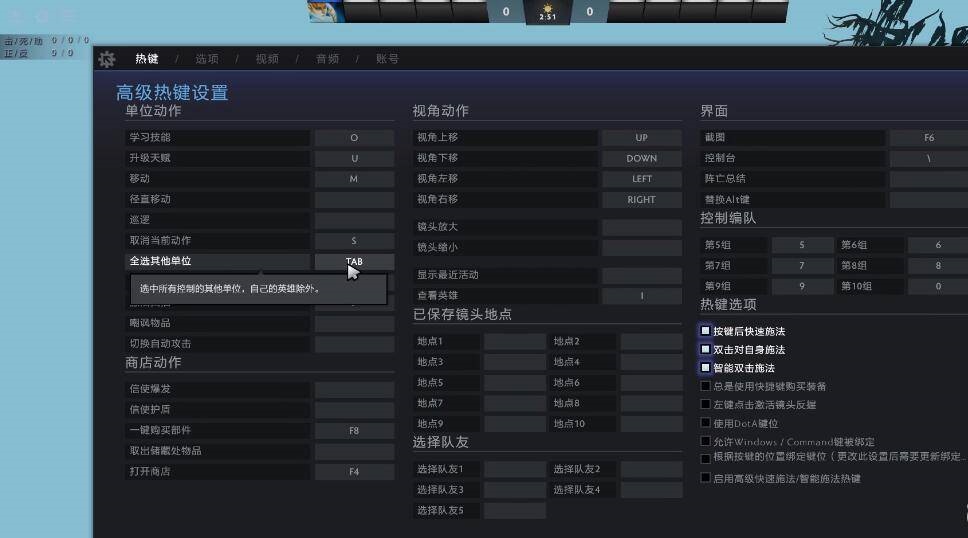This screenshot has height=538, width=968.
Task: Click the hero portrait in top bar
Action: click(x=326, y=11)
